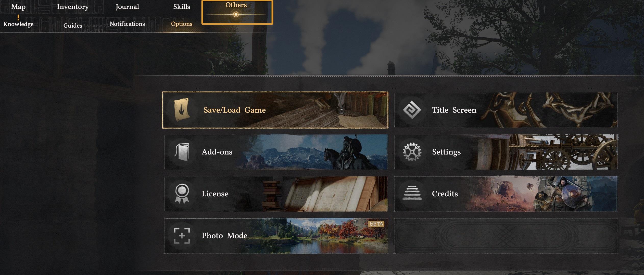Switch to the Inventory tab
Screen dimensions: 644x275
click(73, 7)
